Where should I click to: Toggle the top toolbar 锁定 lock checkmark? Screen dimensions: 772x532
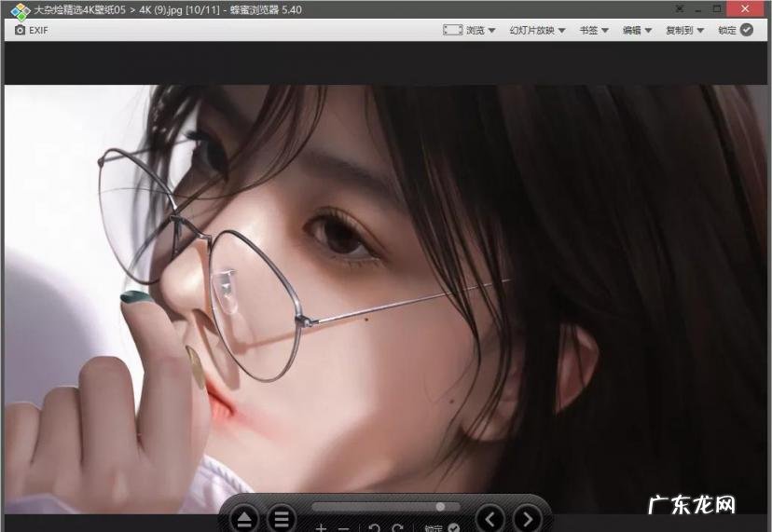[x=746, y=30]
